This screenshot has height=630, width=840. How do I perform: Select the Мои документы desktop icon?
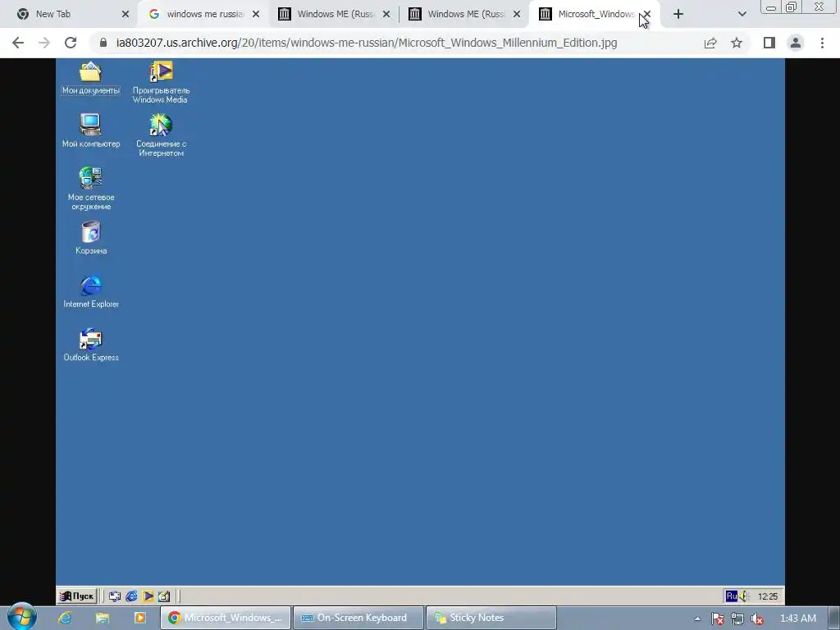(x=90, y=79)
